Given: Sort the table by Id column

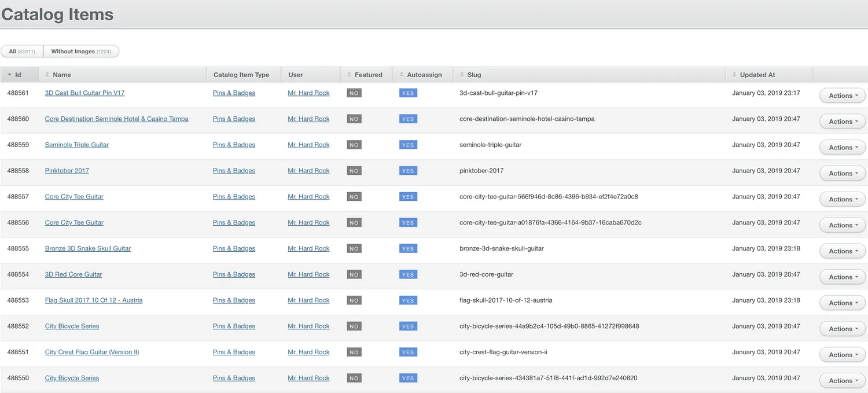Looking at the screenshot, I should (x=18, y=75).
